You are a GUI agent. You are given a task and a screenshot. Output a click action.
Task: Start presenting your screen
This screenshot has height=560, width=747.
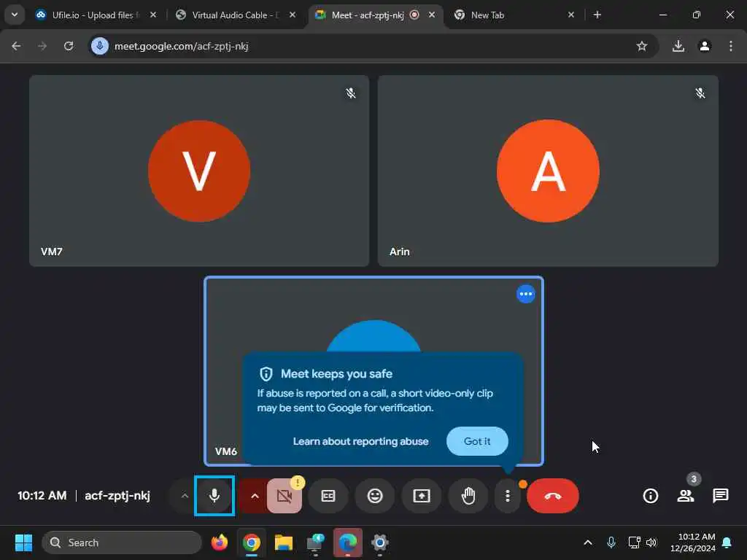click(x=422, y=496)
